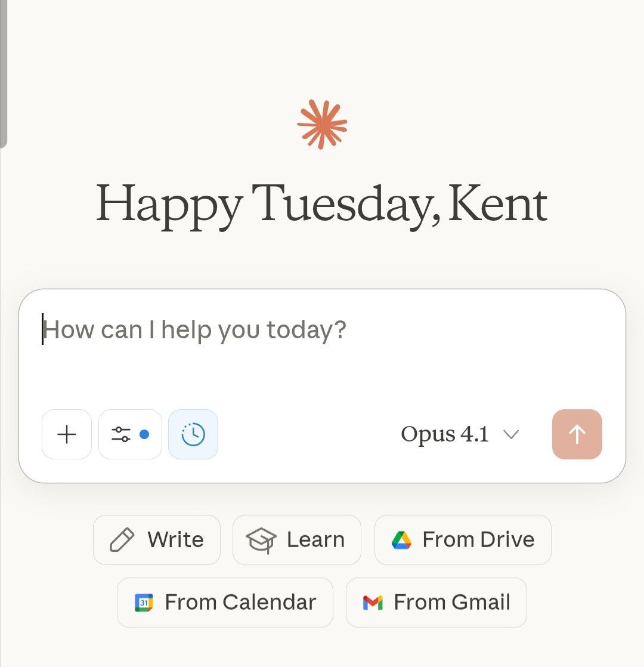This screenshot has width=644, height=667.
Task: Open the Opus 4.1 model selector
Action: point(460,434)
